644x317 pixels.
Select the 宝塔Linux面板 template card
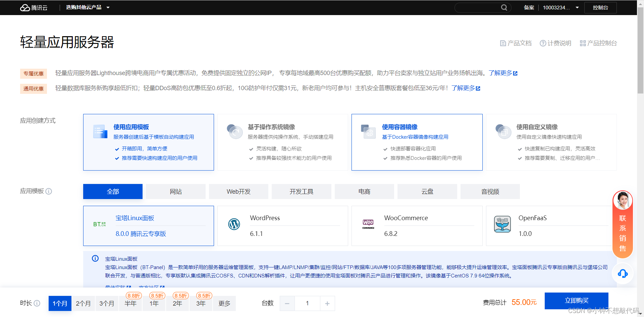click(x=149, y=226)
